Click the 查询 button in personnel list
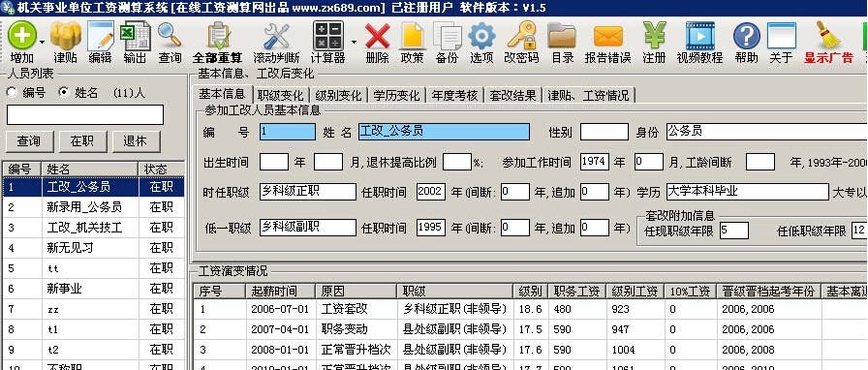 [30, 141]
